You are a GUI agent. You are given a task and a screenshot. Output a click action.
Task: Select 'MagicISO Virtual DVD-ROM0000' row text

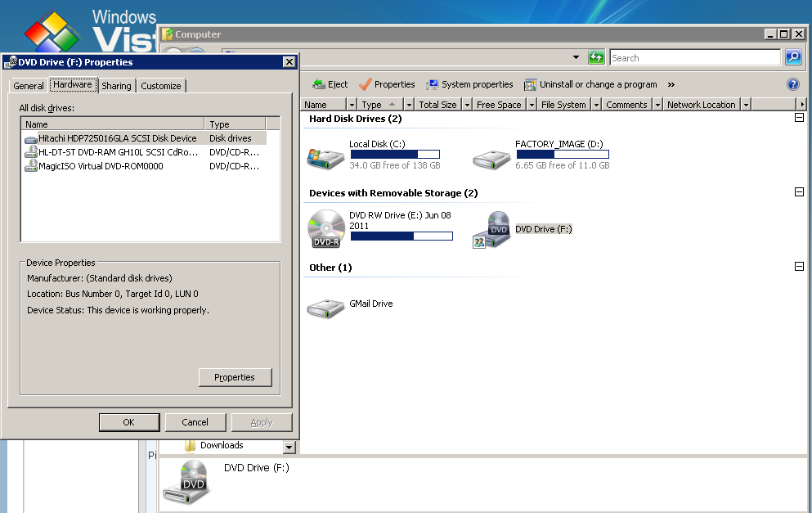click(101, 166)
